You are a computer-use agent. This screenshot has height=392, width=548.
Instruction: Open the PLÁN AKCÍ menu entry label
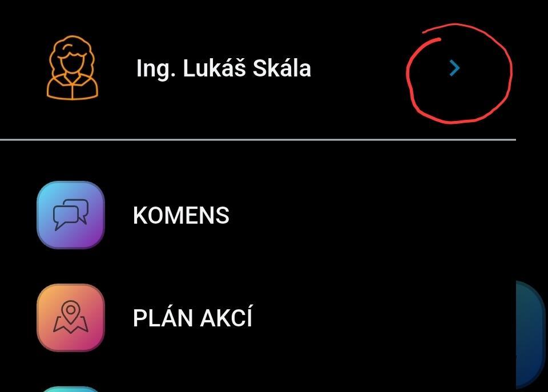(192, 317)
